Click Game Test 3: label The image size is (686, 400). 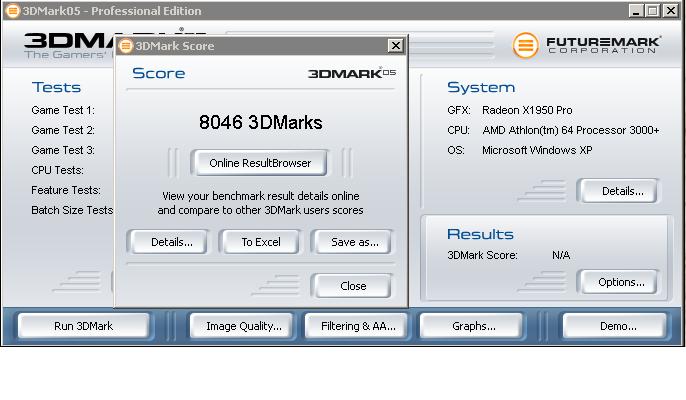tap(63, 150)
